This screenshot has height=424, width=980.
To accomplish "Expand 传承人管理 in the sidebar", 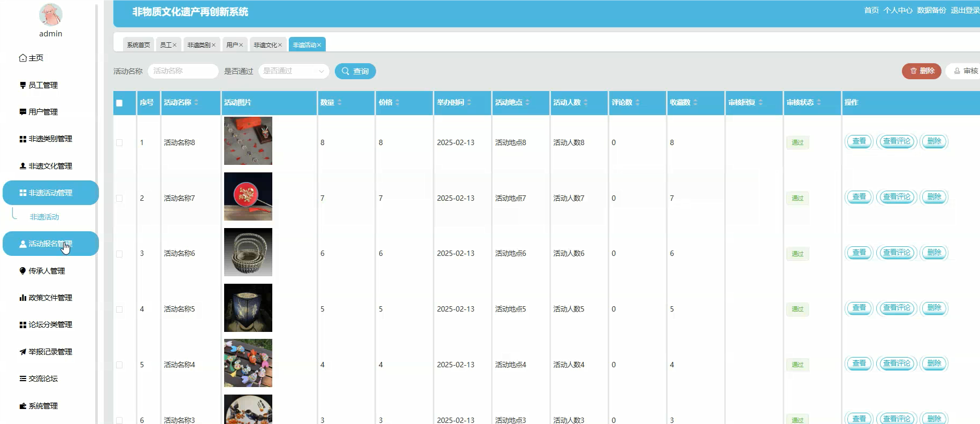I will point(42,271).
